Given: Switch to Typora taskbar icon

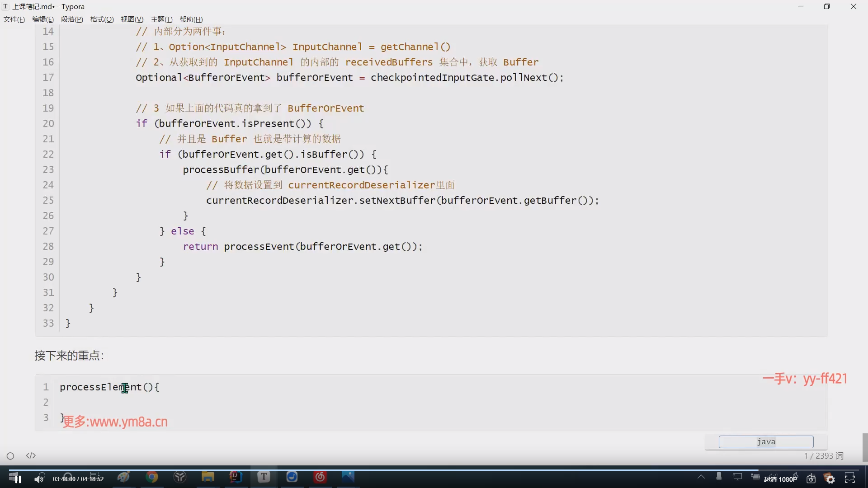Looking at the screenshot, I should tap(264, 477).
